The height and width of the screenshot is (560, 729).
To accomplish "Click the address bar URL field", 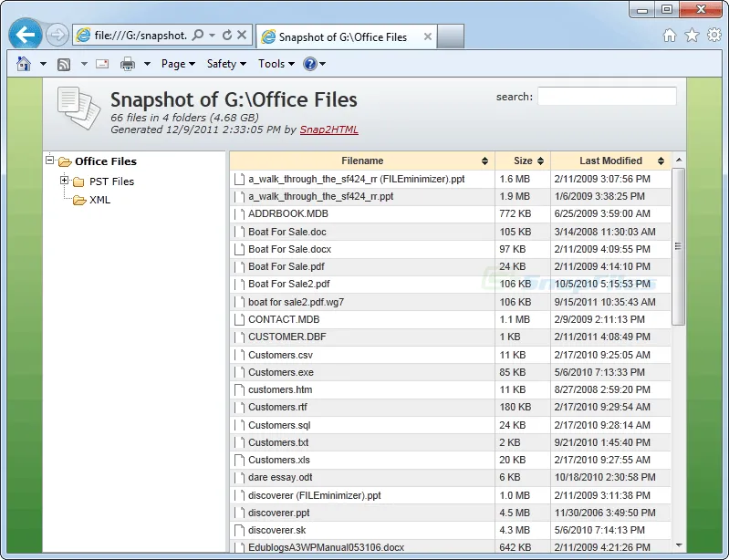I will point(141,36).
